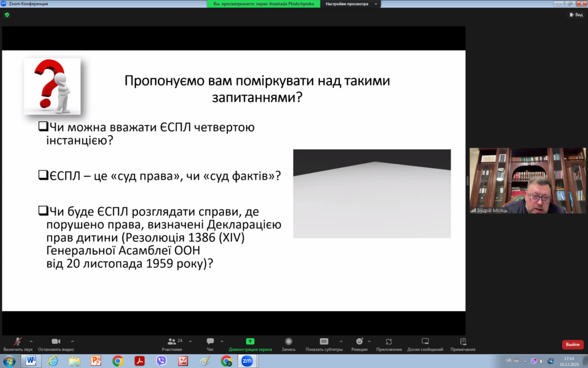The width and height of the screenshot is (588, 368).
Task: Click the UK language indicator in tray
Action: point(509,361)
